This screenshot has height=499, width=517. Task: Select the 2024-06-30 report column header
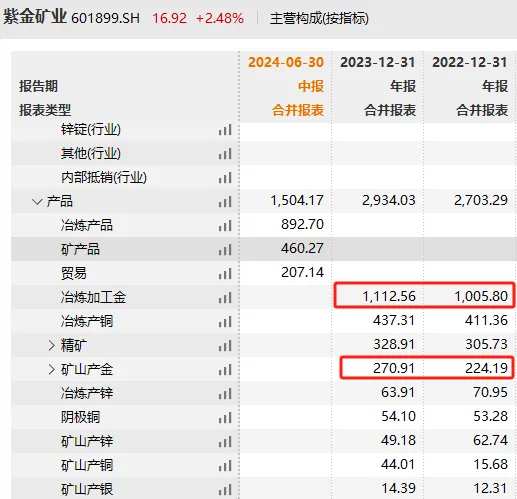tap(286, 62)
